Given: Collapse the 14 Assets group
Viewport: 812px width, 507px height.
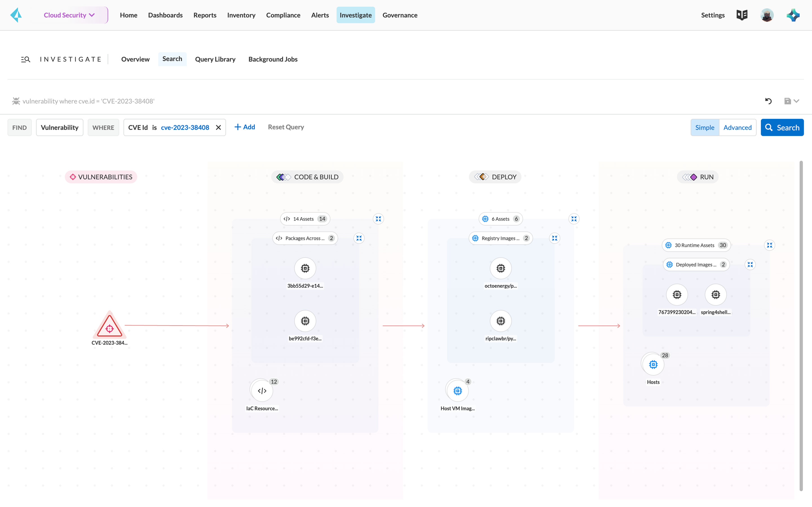Looking at the screenshot, I should (378, 219).
